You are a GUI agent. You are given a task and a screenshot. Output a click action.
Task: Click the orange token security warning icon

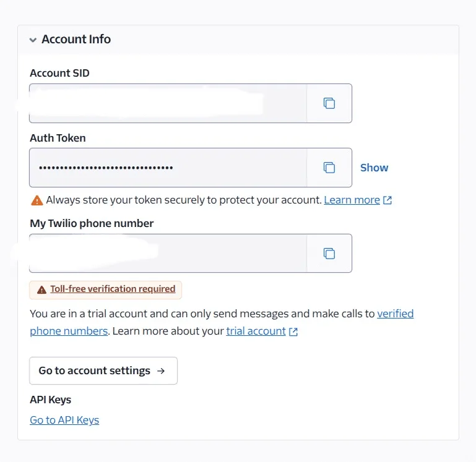coord(37,200)
